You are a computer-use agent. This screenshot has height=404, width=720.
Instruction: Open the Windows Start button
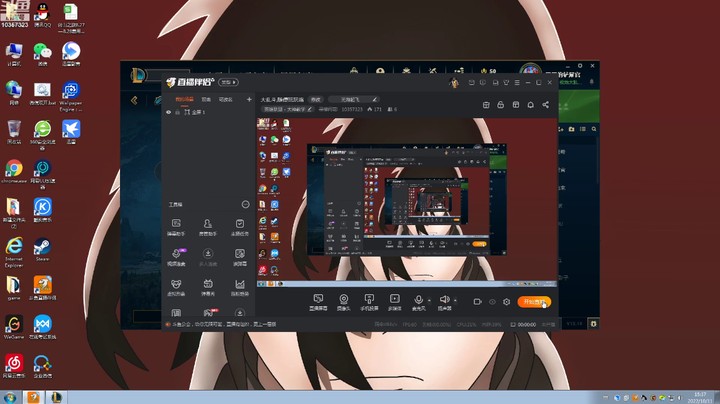[x=10, y=397]
